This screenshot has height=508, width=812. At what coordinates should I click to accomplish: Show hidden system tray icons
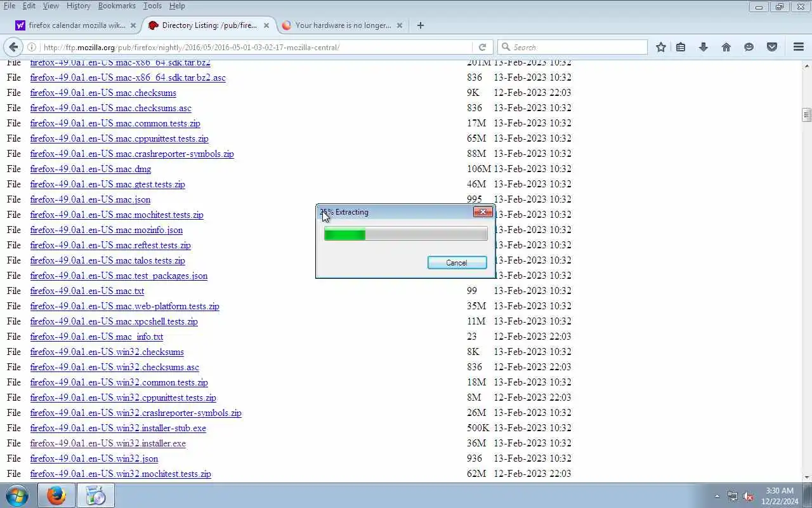click(x=717, y=496)
